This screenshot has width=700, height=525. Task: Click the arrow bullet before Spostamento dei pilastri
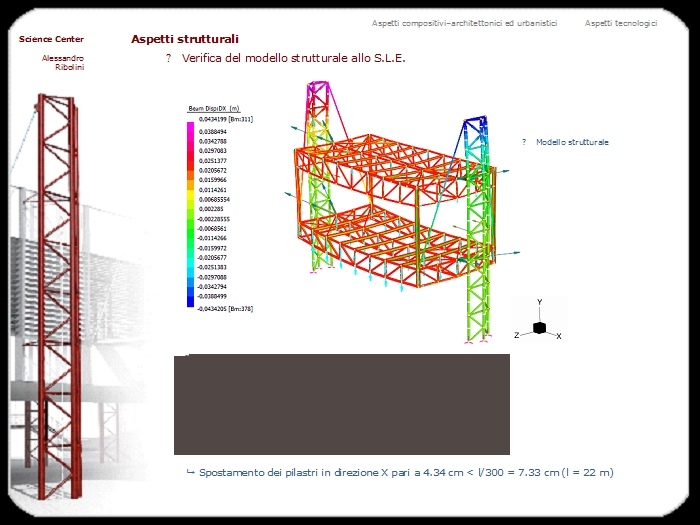click(190, 471)
